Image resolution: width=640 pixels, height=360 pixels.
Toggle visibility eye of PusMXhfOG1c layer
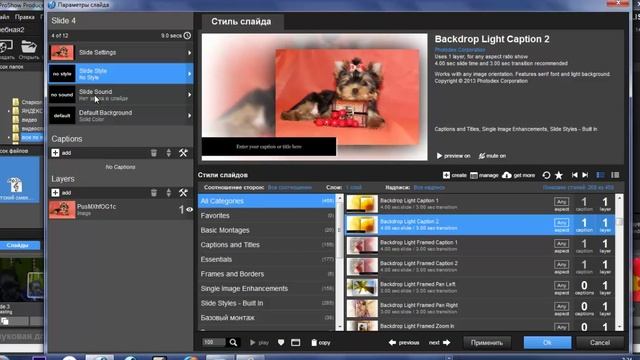(x=189, y=209)
